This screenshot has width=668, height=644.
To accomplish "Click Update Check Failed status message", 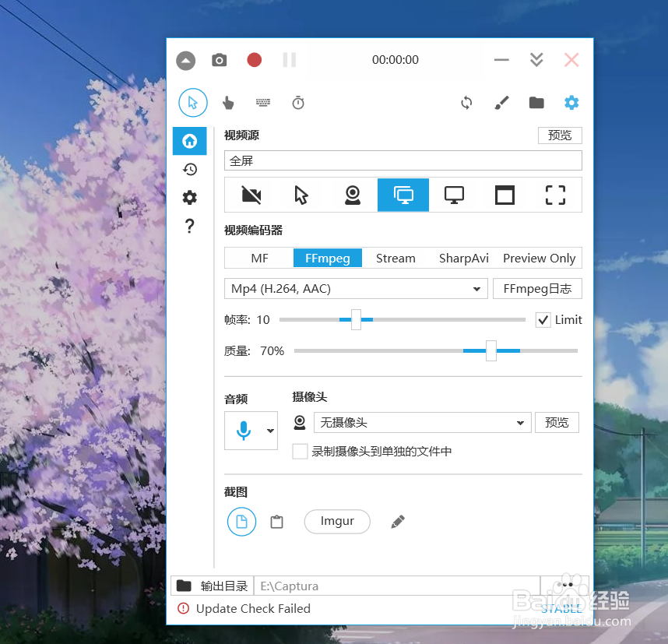I will pyautogui.click(x=253, y=609).
